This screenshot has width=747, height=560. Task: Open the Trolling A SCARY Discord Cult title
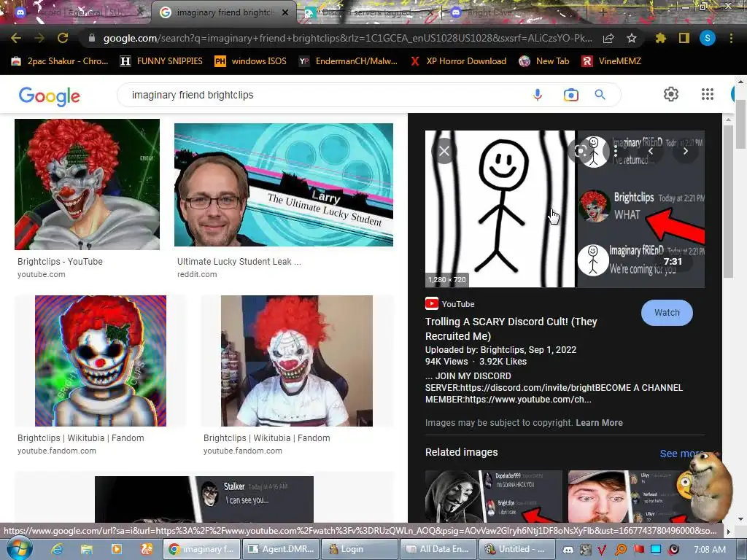[511, 329]
